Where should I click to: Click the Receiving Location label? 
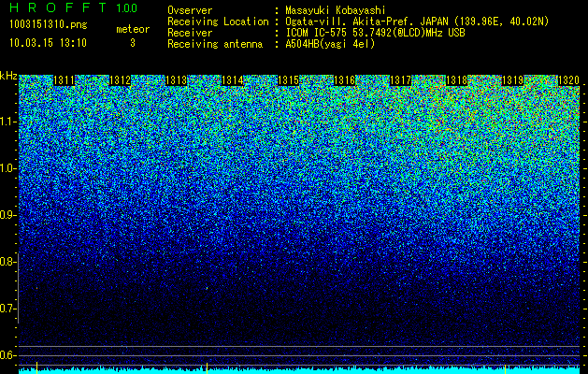218,22
